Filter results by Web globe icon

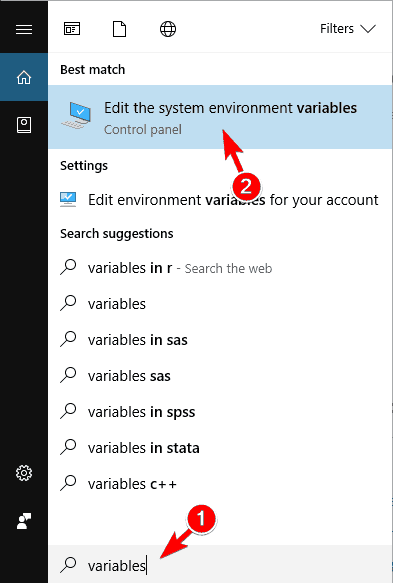168,29
